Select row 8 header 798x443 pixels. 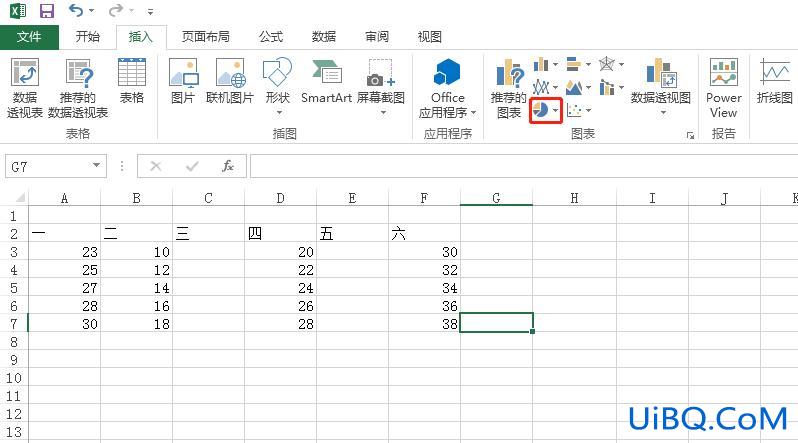click(14, 342)
